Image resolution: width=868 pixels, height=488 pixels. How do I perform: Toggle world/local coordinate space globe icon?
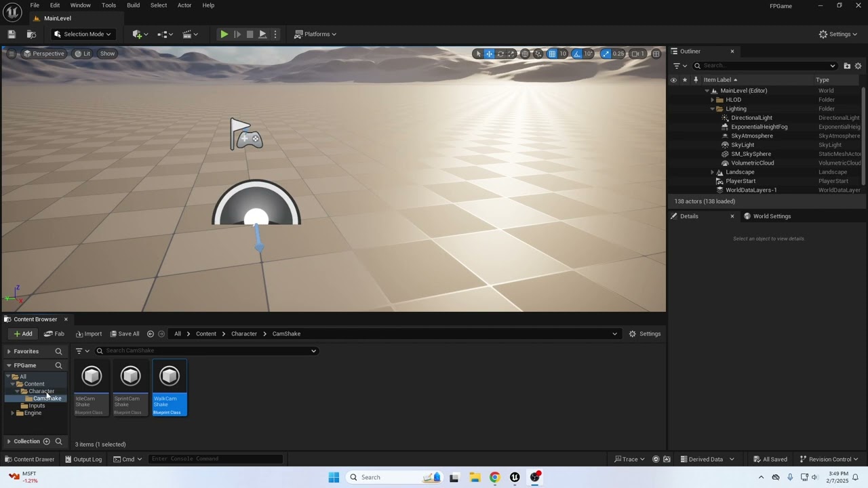[525, 54]
